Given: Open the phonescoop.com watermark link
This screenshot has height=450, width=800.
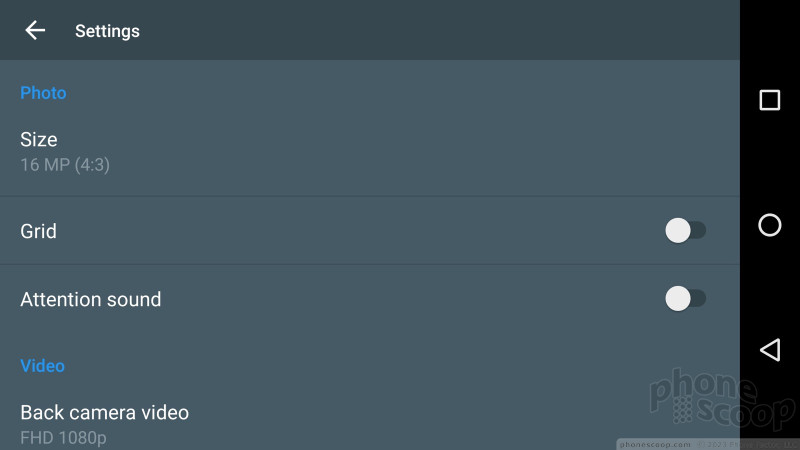Looking at the screenshot, I should [x=655, y=444].
